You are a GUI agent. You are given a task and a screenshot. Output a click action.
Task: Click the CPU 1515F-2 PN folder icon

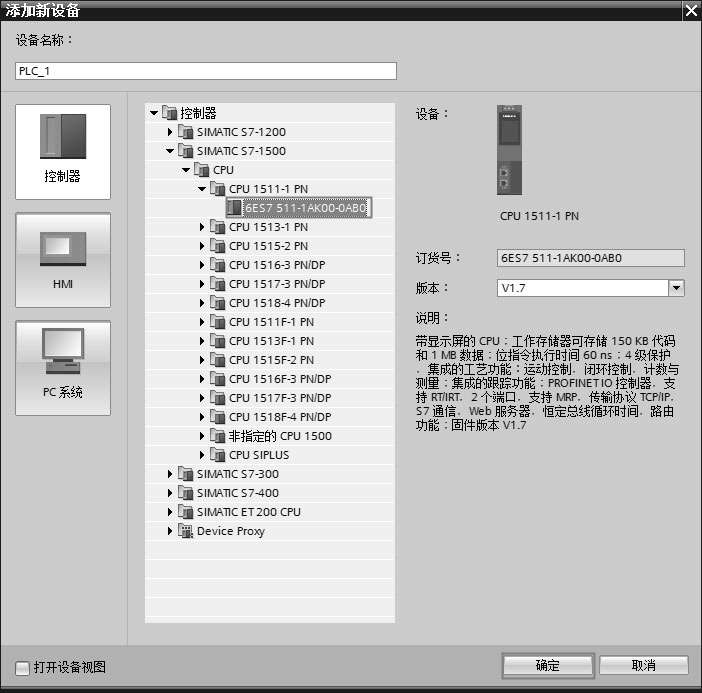pyautogui.click(x=218, y=360)
